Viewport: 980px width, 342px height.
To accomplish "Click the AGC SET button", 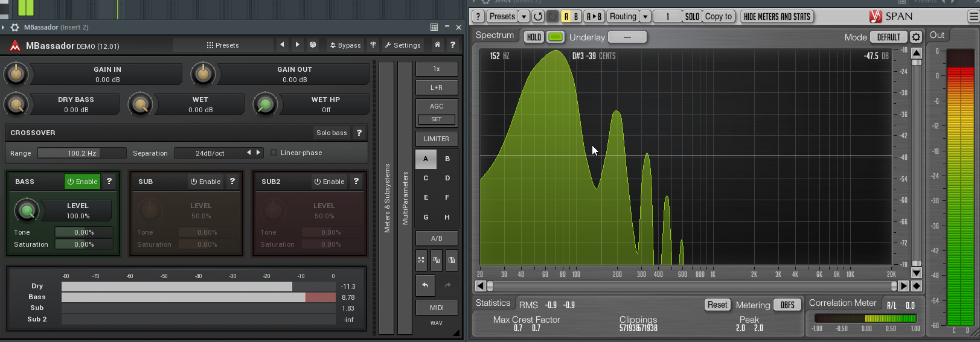I will (x=437, y=119).
